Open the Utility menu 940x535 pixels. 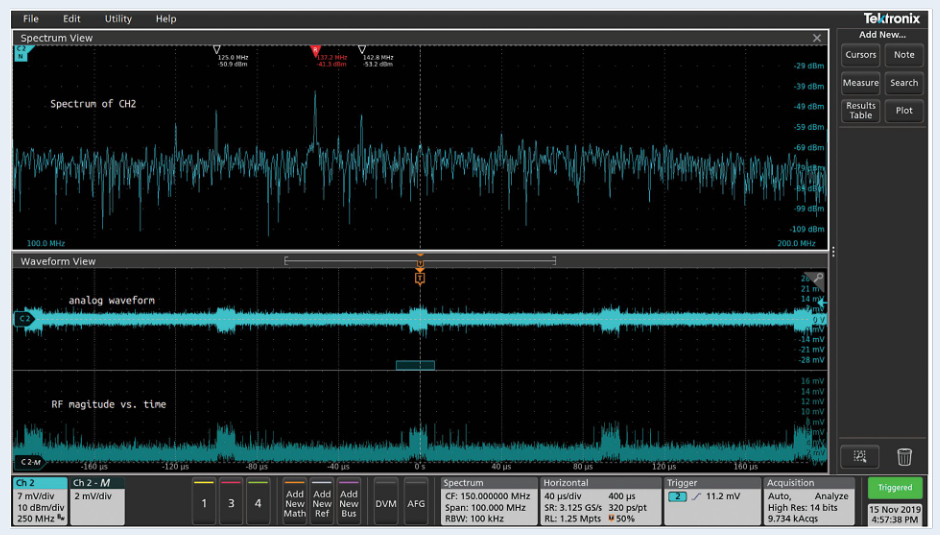tap(118, 19)
